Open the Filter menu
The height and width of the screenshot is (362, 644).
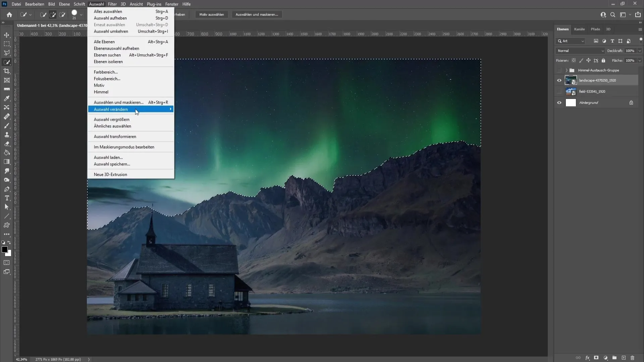tap(112, 4)
